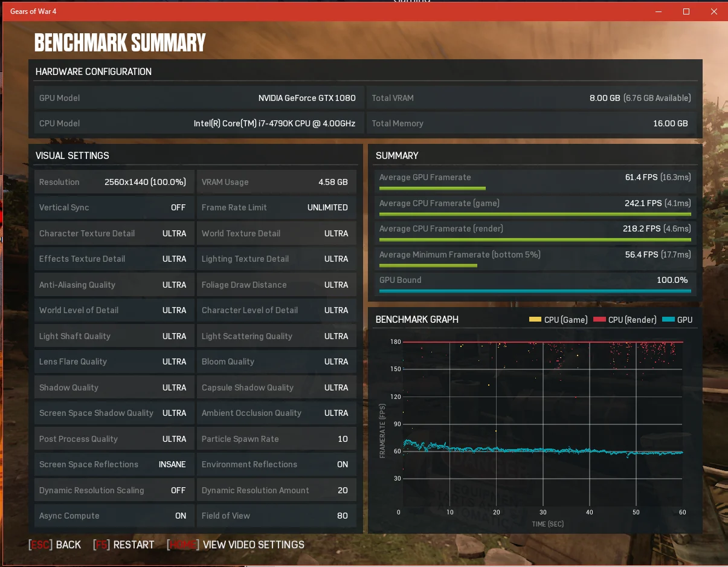Click the "Async Compute" label
This screenshot has width=728, height=567.
[69, 516]
